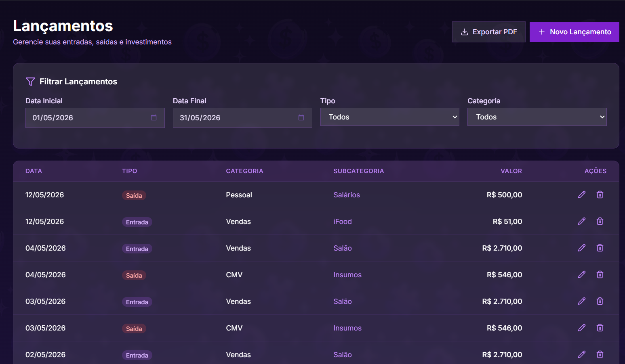Image resolution: width=625 pixels, height=364 pixels.
Task: Click the funnel filter icon
Action: pyautogui.click(x=30, y=82)
